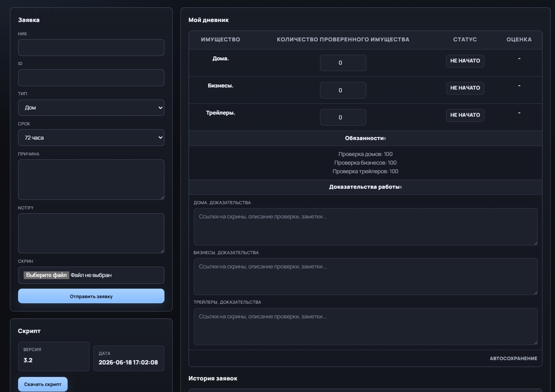Click the Выберите файл button

click(x=47, y=275)
